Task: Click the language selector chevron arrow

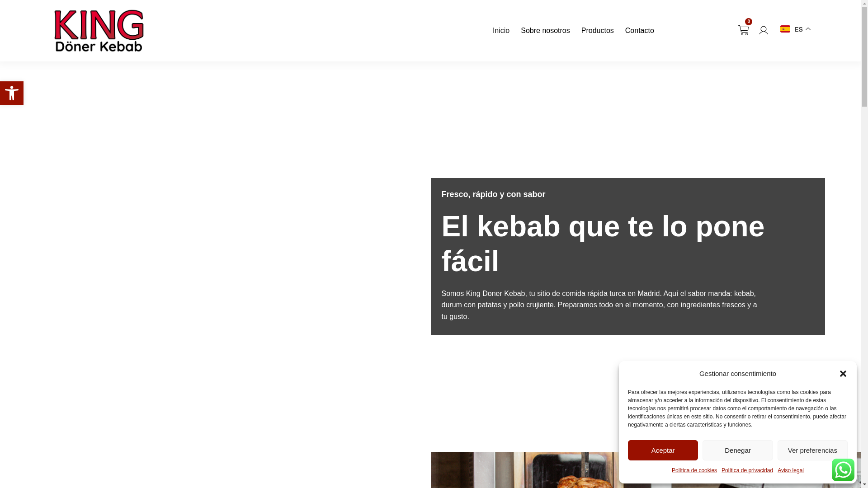Action: [808, 29]
